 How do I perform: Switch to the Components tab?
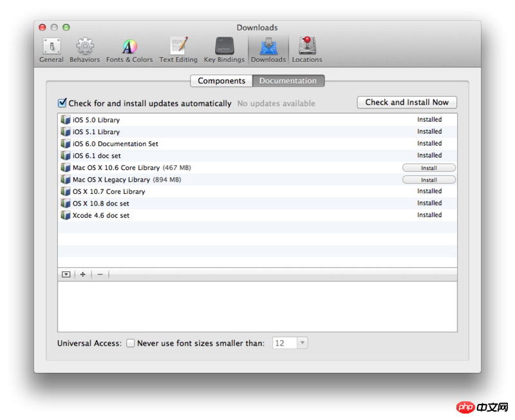[x=221, y=81]
